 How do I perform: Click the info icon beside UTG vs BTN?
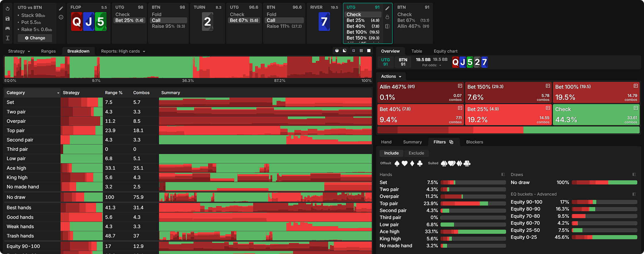coord(61,17)
